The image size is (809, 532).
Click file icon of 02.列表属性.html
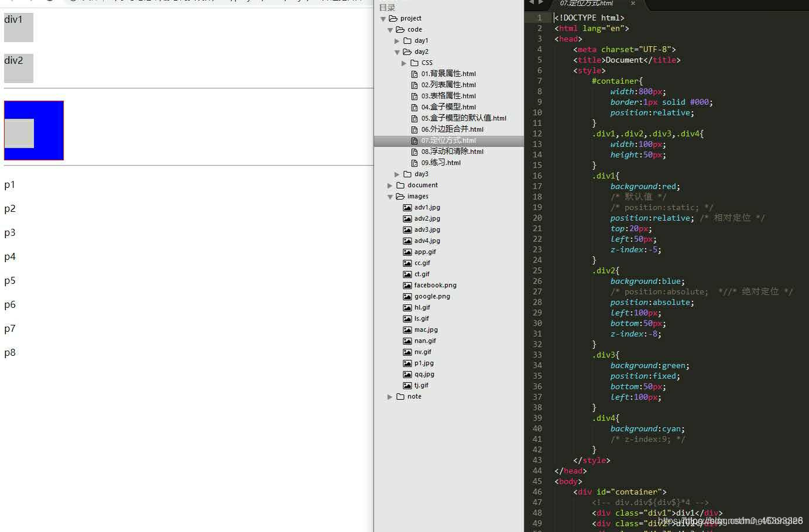[x=414, y=85]
